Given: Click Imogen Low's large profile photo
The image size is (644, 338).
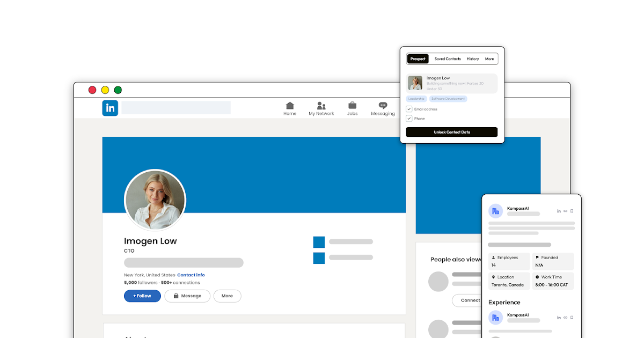Looking at the screenshot, I should (x=155, y=200).
